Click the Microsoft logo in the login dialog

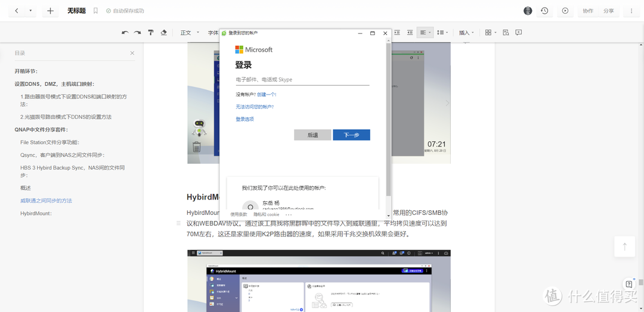pos(254,49)
